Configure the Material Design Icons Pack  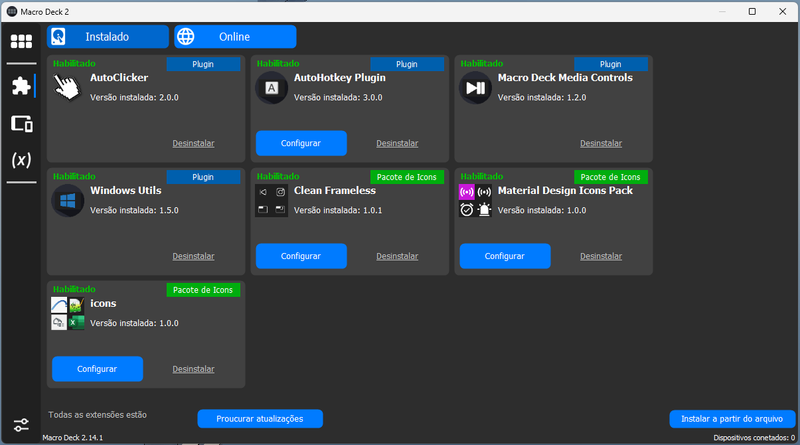(505, 256)
